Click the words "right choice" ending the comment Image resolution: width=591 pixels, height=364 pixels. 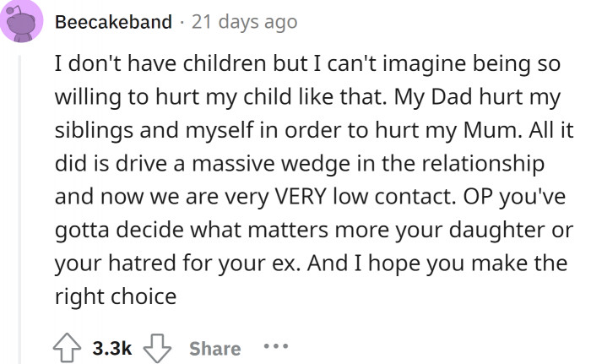pyautogui.click(x=116, y=296)
